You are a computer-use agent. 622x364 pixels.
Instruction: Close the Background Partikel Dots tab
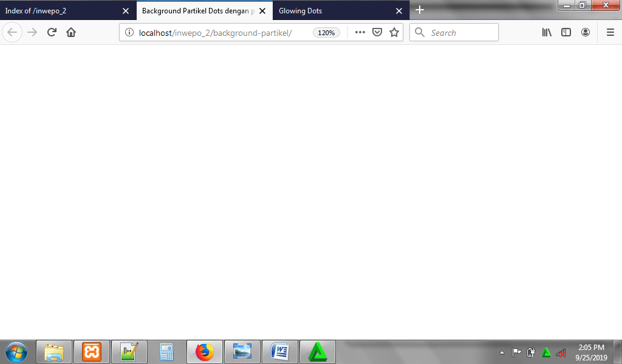[x=262, y=11]
